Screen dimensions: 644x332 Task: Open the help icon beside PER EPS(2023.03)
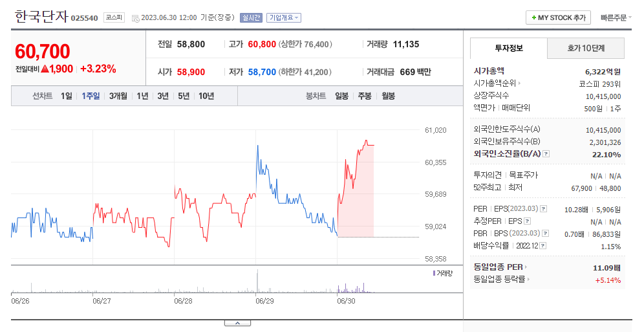[543, 209]
